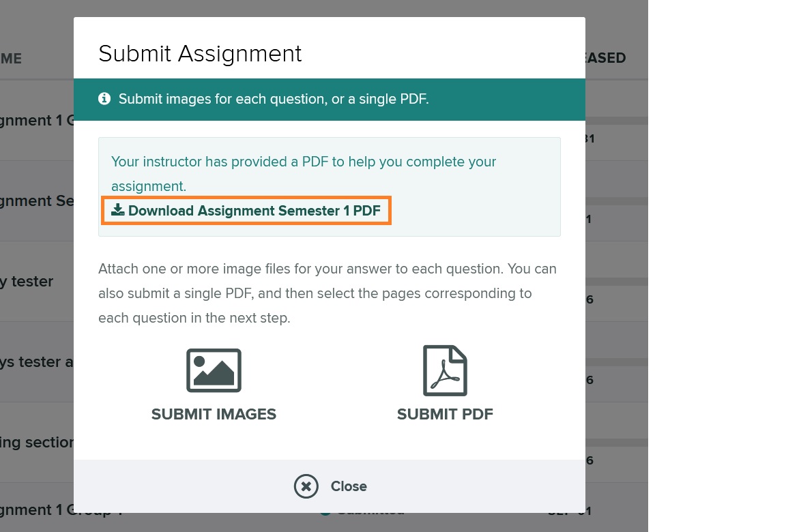Screen dimensions: 786x532
Task: Select the image picture icon above Submit Images
Action: [214, 371]
